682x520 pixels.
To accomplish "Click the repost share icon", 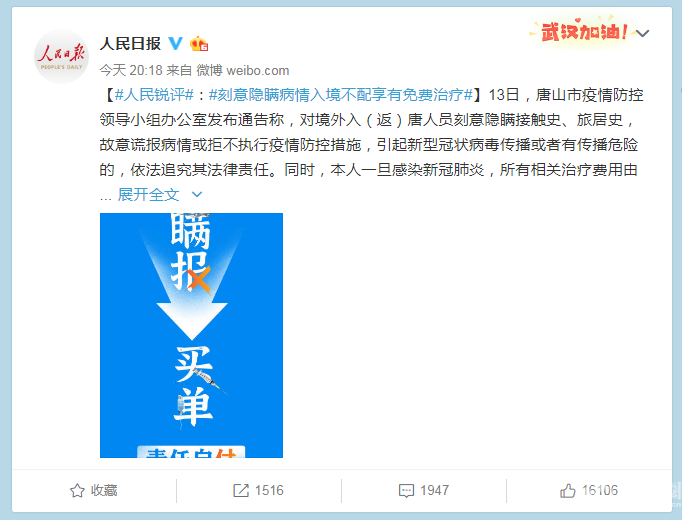I will [x=241, y=490].
